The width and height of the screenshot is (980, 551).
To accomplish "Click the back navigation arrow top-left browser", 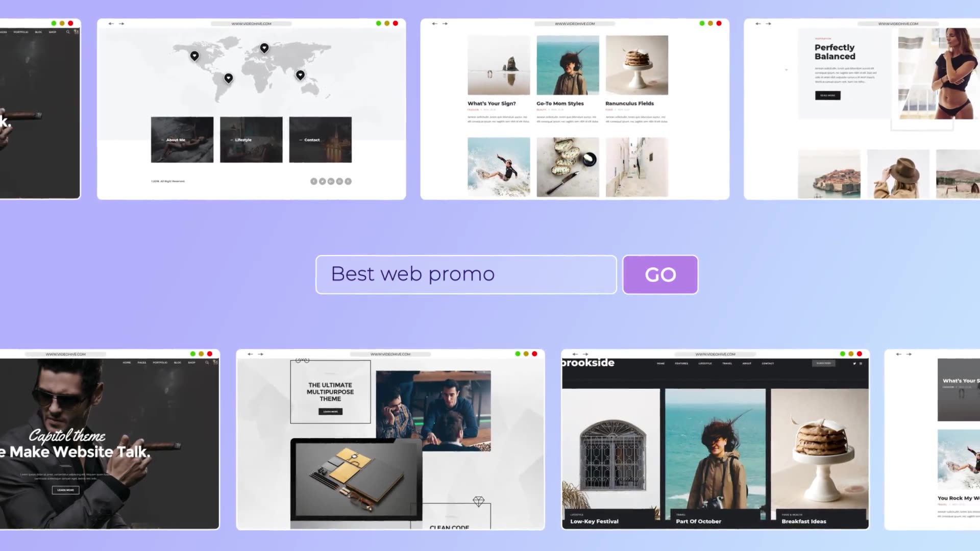I will coord(110,23).
